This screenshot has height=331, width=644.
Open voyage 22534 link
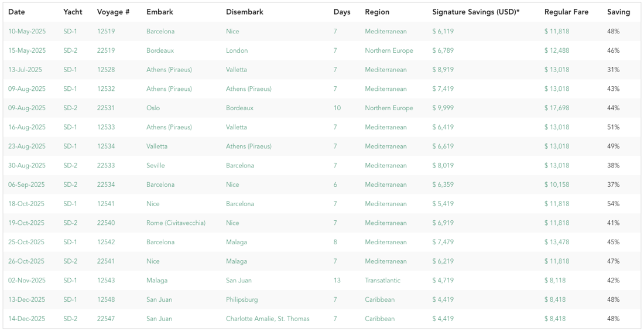coord(106,185)
